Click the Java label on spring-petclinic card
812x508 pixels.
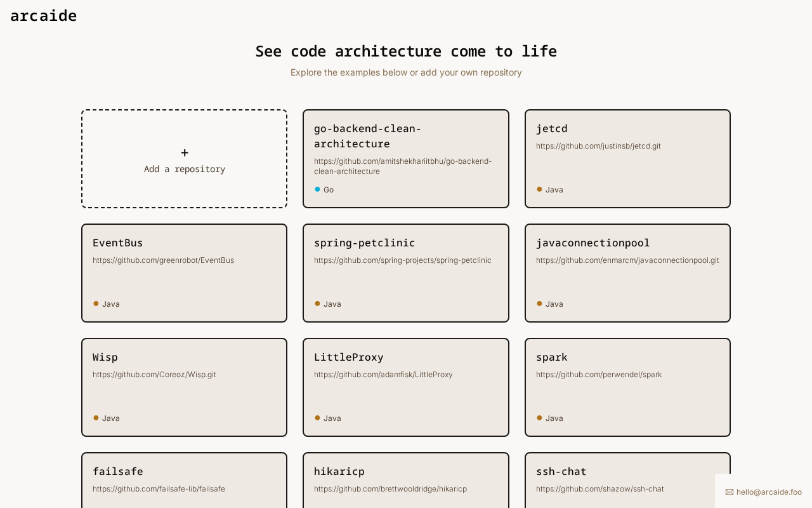pyautogui.click(x=332, y=304)
